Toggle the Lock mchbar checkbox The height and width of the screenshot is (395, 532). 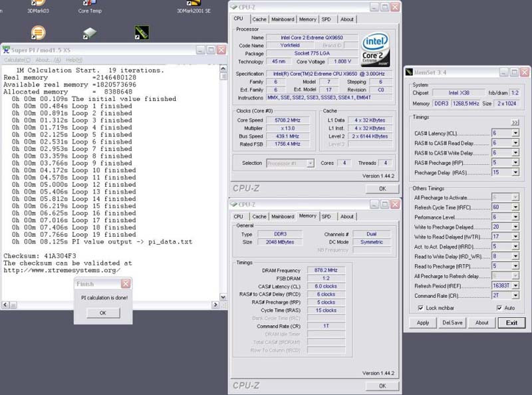(421, 308)
